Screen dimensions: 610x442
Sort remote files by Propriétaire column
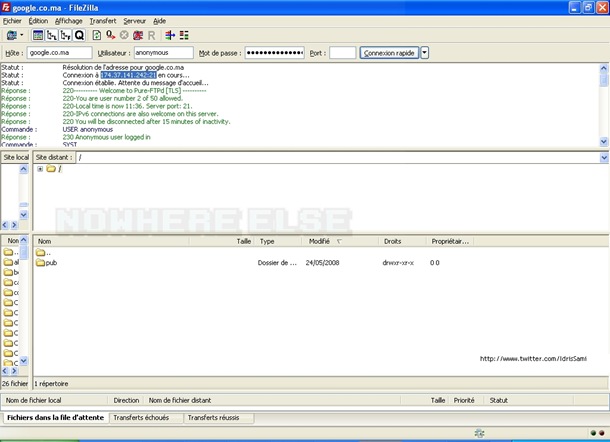pyautogui.click(x=450, y=241)
